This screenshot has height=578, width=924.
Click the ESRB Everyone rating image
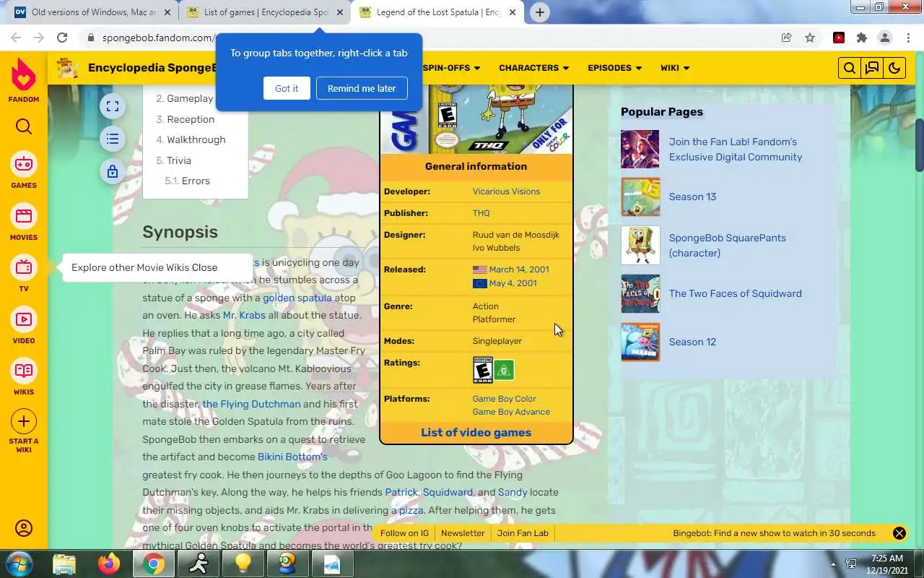coord(482,371)
